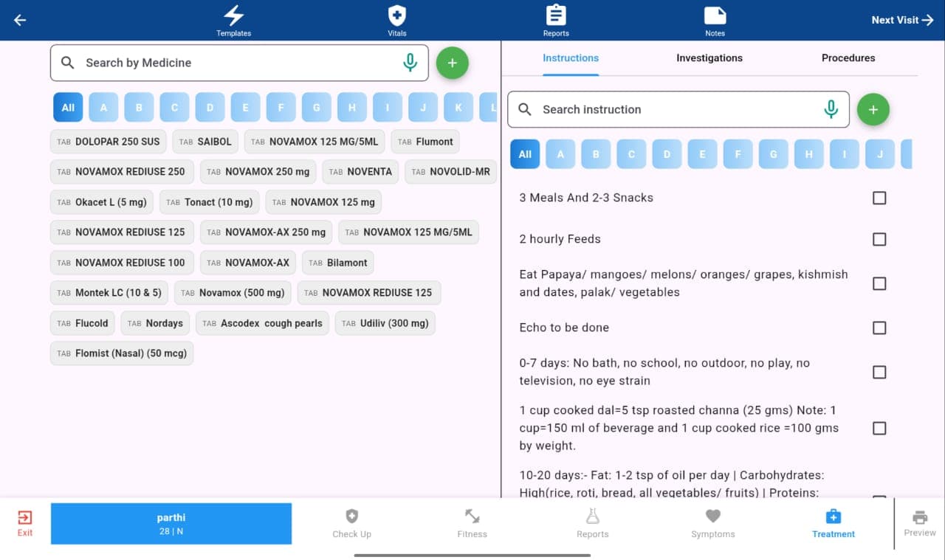Select NOVAMOX REDIUSE 100
This screenshot has width=945, height=560.
[122, 263]
